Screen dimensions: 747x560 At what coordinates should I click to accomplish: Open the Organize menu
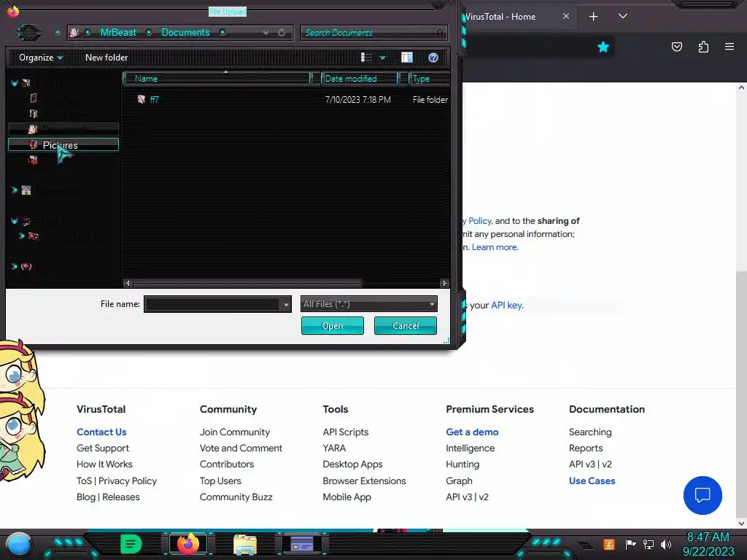(x=41, y=58)
